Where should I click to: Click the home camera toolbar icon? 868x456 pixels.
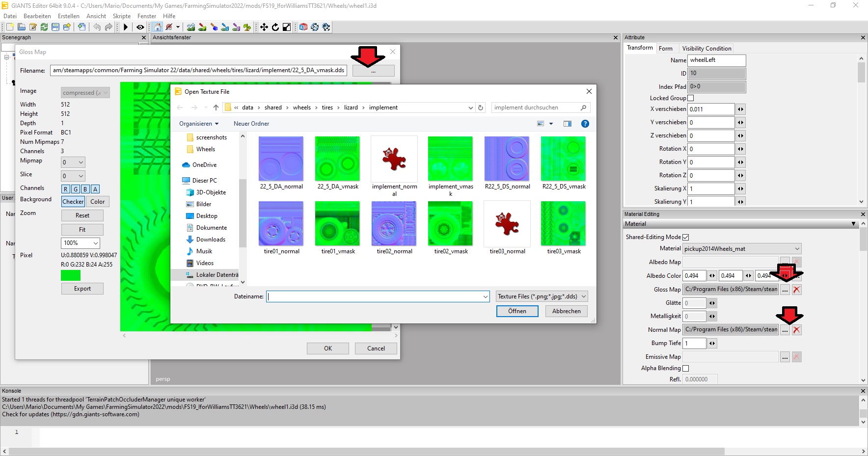(x=157, y=27)
